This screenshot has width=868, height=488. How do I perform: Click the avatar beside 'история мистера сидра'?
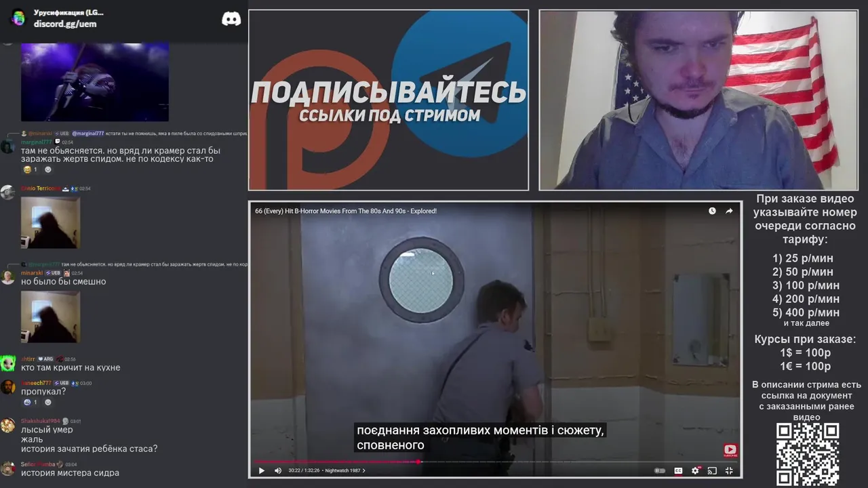(x=7, y=468)
